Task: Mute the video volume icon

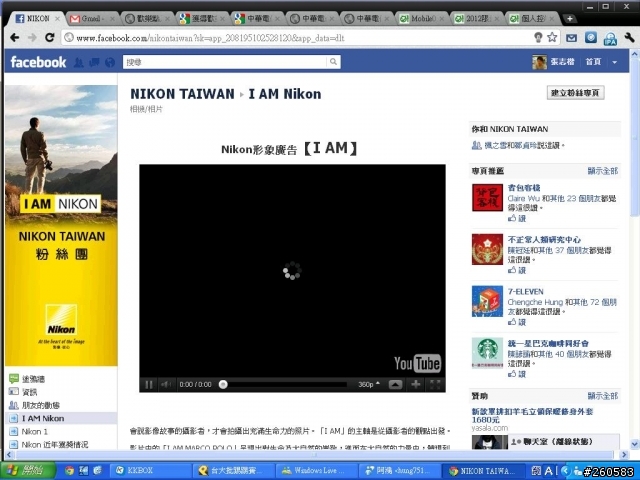Action: point(166,384)
